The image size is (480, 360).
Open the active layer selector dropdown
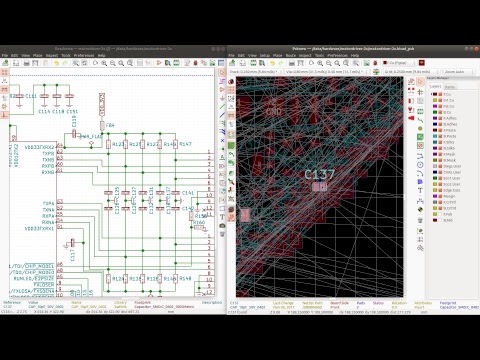(400, 63)
